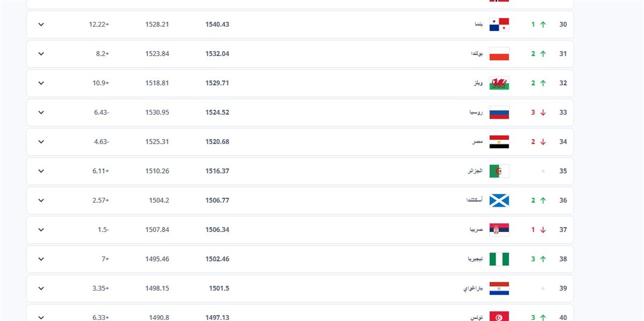Image resolution: width=644 pixels, height=321 pixels.
Task: Expand details for rank 38 Nigeria row
Action: coord(41,259)
